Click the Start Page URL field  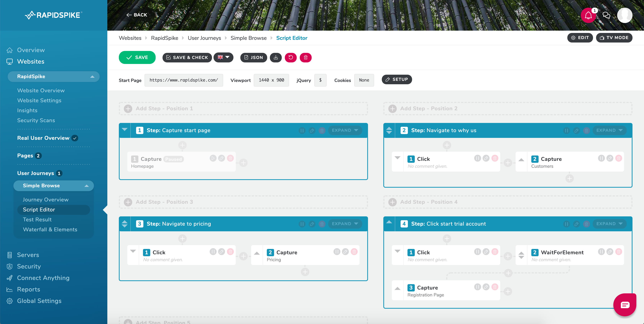point(183,80)
